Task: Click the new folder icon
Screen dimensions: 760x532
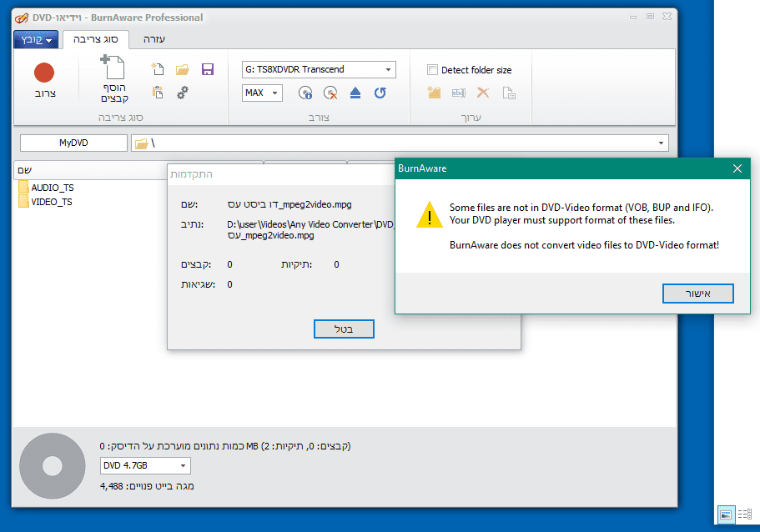Action: coord(434,93)
